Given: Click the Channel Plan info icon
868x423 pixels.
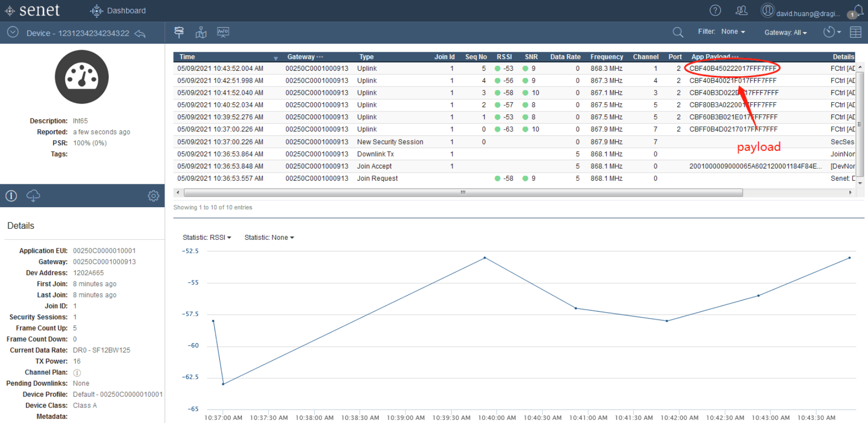Looking at the screenshot, I should [x=77, y=373].
